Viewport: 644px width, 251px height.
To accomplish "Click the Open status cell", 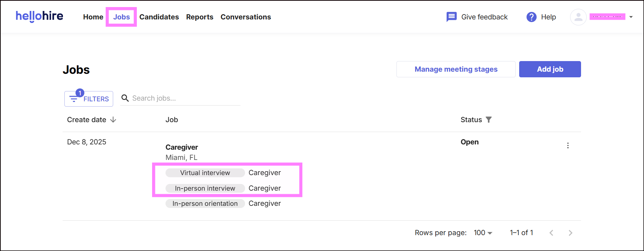I will pyautogui.click(x=470, y=142).
